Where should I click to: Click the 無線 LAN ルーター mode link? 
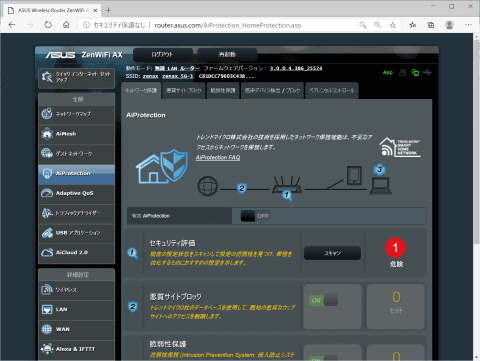177,68
